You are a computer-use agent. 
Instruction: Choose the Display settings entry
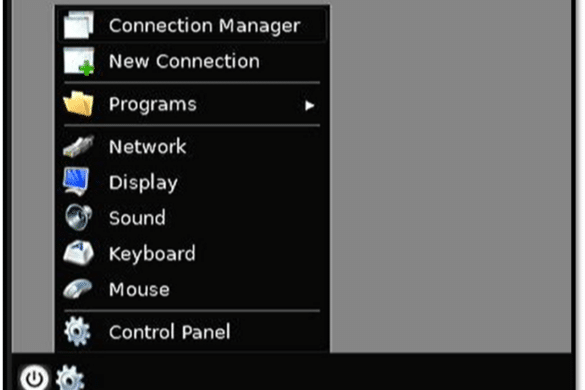[192, 182]
